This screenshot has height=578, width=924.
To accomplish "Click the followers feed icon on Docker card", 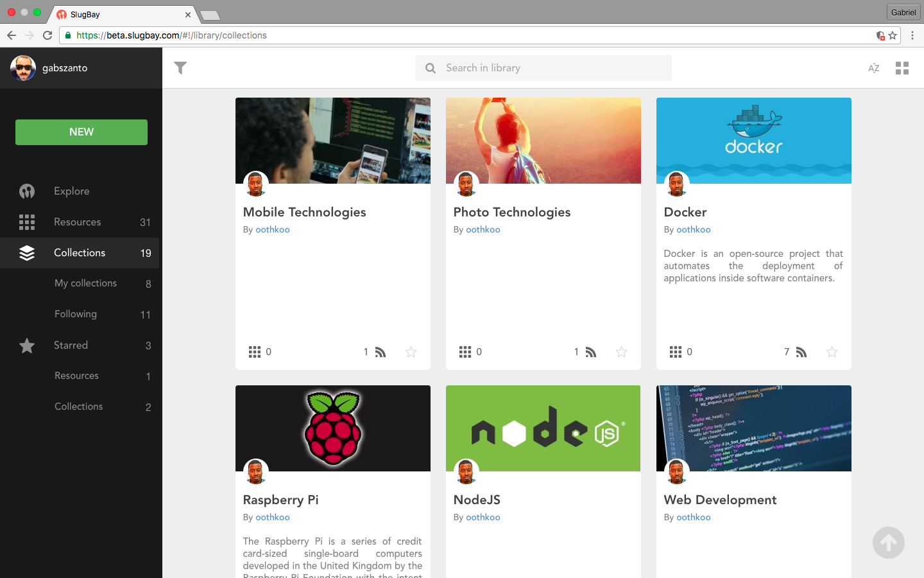I will [801, 352].
